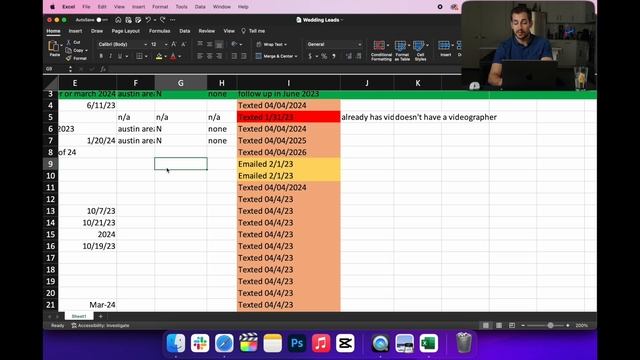Click the Paste clipboard icon
The width and height of the screenshot is (640, 360).
tap(53, 46)
